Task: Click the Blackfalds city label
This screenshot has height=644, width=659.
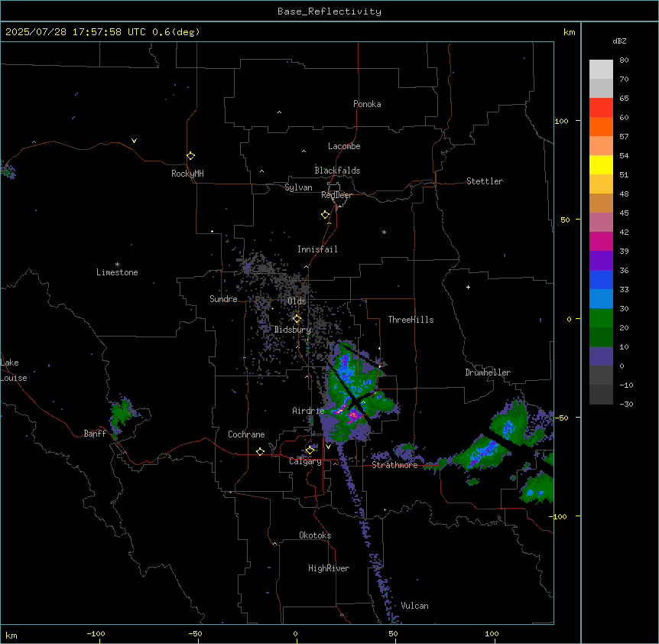Action: pyautogui.click(x=337, y=171)
